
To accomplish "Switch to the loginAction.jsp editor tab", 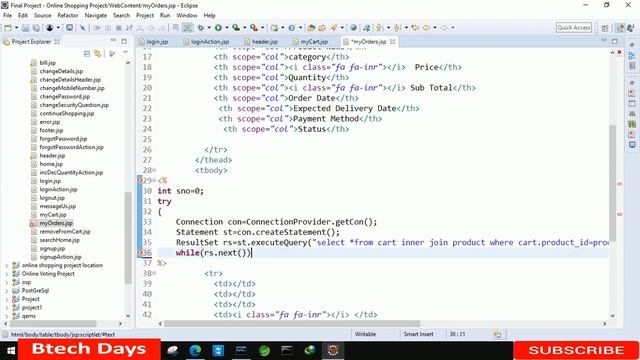I will 206,42.
